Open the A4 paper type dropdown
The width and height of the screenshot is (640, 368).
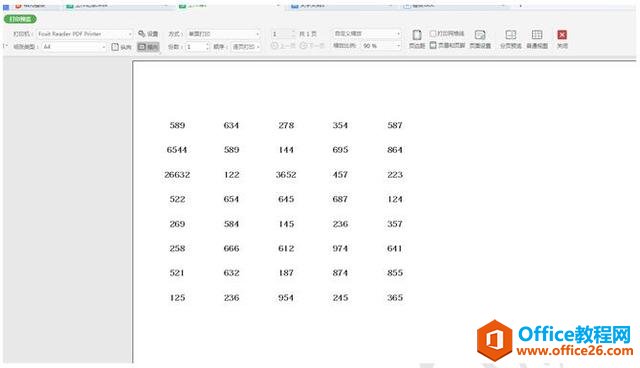click(x=73, y=47)
